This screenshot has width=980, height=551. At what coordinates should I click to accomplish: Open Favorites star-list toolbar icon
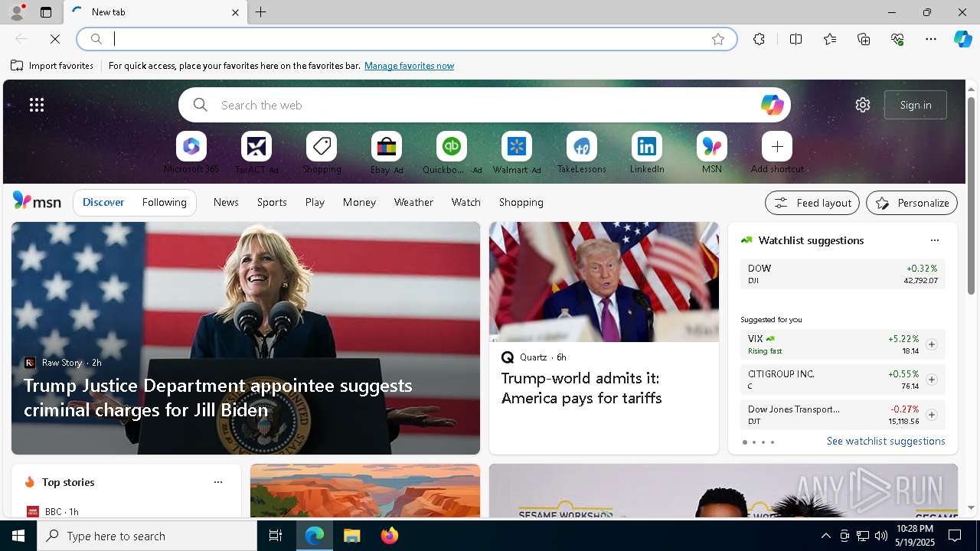click(830, 39)
